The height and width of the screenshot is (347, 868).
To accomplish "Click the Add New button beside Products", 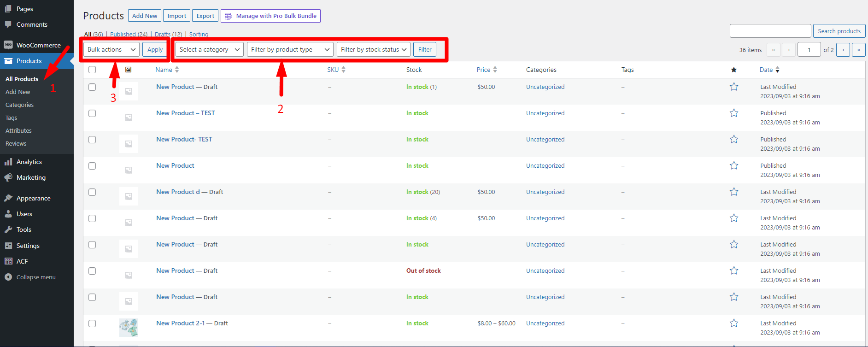I will [145, 16].
